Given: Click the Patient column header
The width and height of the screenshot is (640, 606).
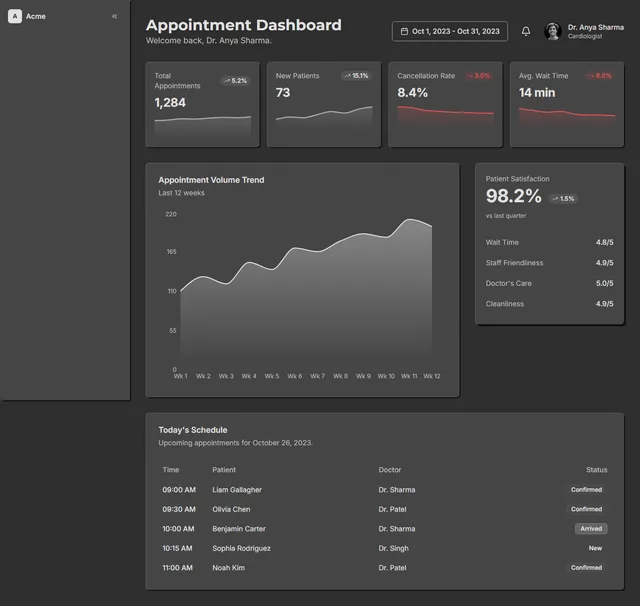Looking at the screenshot, I should point(224,470).
